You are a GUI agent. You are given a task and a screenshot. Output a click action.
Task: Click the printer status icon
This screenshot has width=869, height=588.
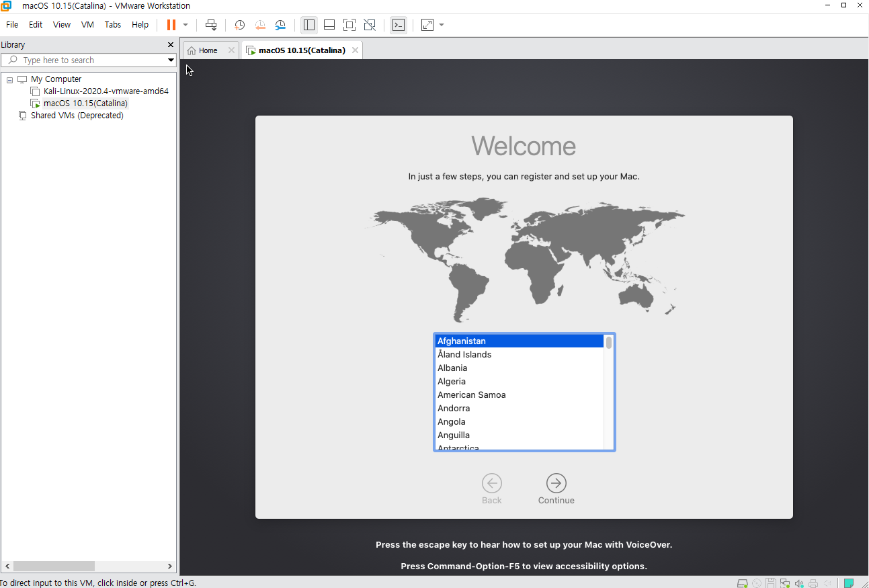(x=813, y=583)
